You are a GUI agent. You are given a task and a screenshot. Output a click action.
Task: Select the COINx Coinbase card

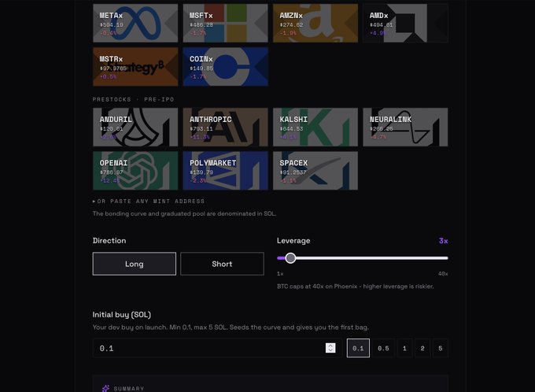226,67
